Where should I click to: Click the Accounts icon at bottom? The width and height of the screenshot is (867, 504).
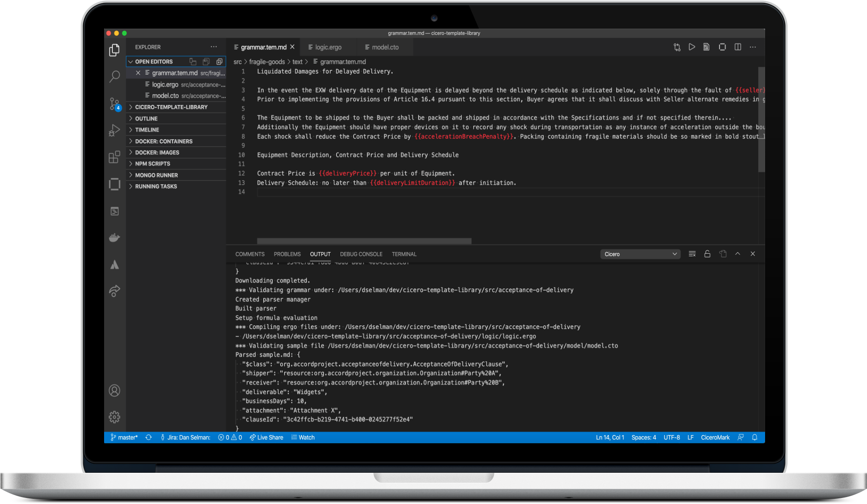click(x=114, y=391)
